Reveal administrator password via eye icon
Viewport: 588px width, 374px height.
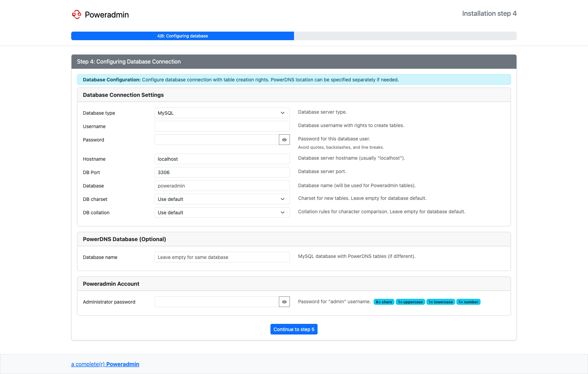click(284, 302)
